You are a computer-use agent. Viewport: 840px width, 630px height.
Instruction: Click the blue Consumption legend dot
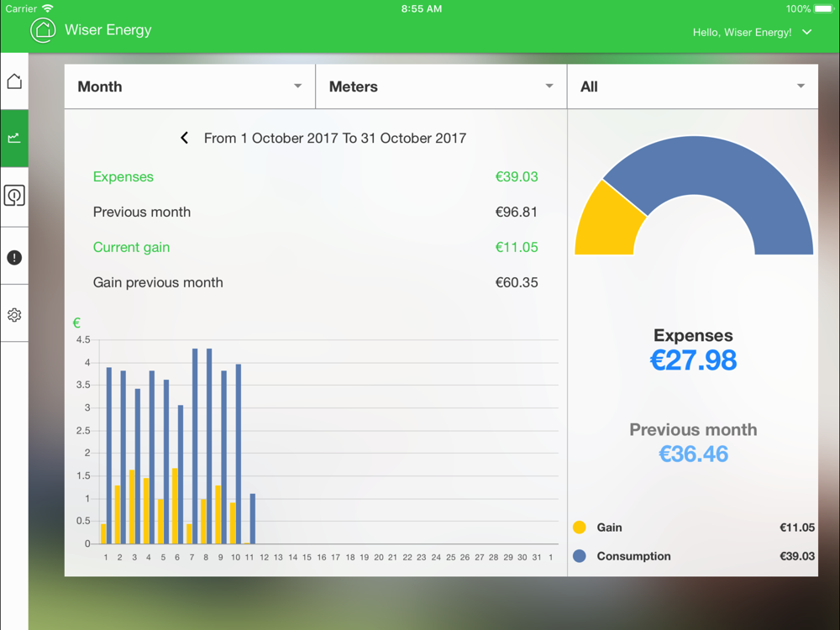[579, 556]
